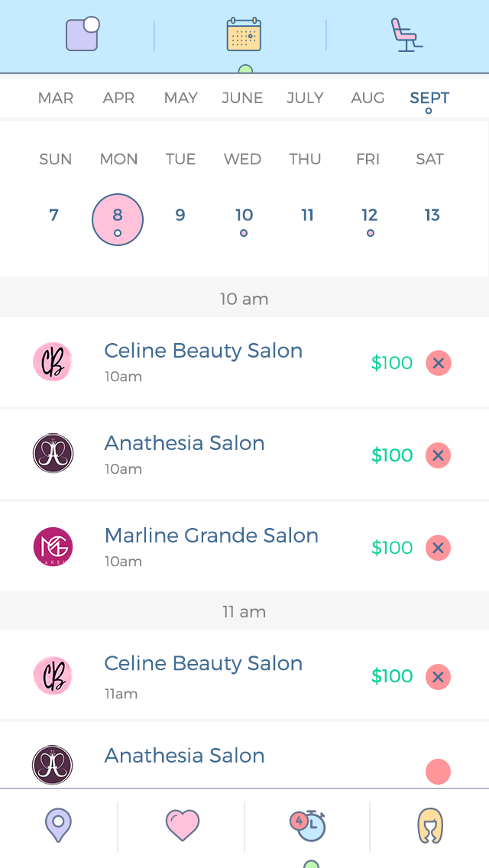Open the 10am Anathesia Salon entry
The width and height of the screenshot is (489, 868).
pyautogui.click(x=184, y=443)
